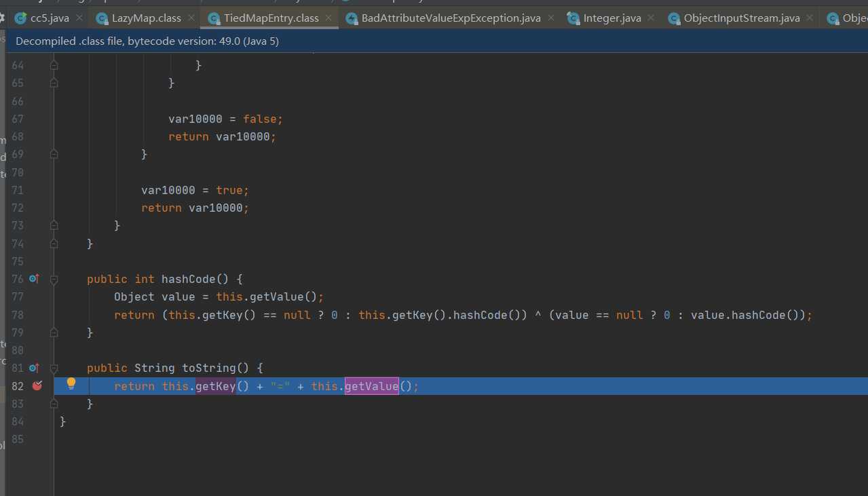Switch to the cc5.java tab
This screenshot has width=868, height=496.
50,18
